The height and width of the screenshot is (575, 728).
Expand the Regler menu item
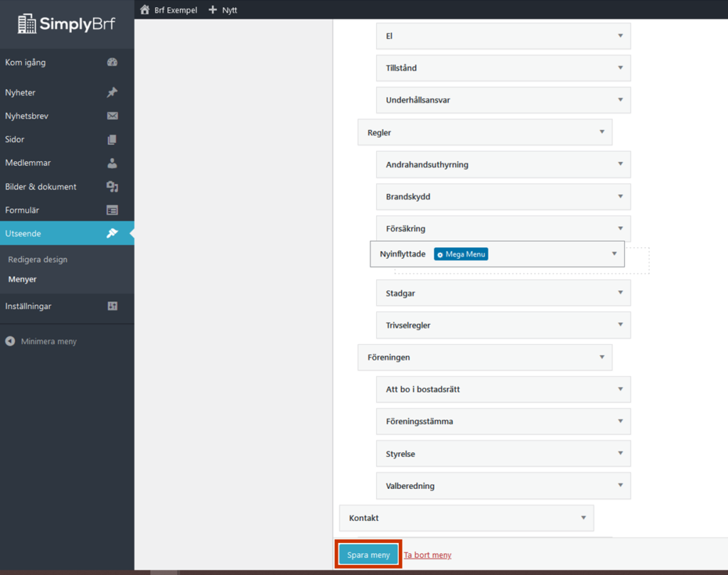coord(601,132)
